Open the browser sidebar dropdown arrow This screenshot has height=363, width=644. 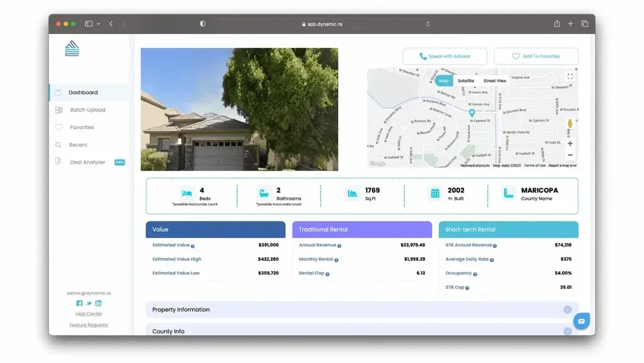(98, 24)
